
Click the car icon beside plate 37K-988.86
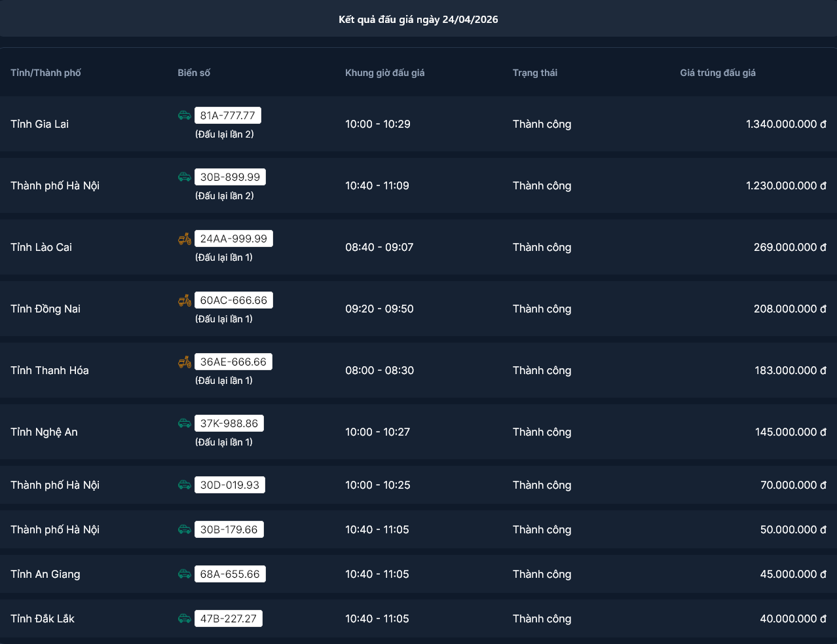[x=185, y=423]
